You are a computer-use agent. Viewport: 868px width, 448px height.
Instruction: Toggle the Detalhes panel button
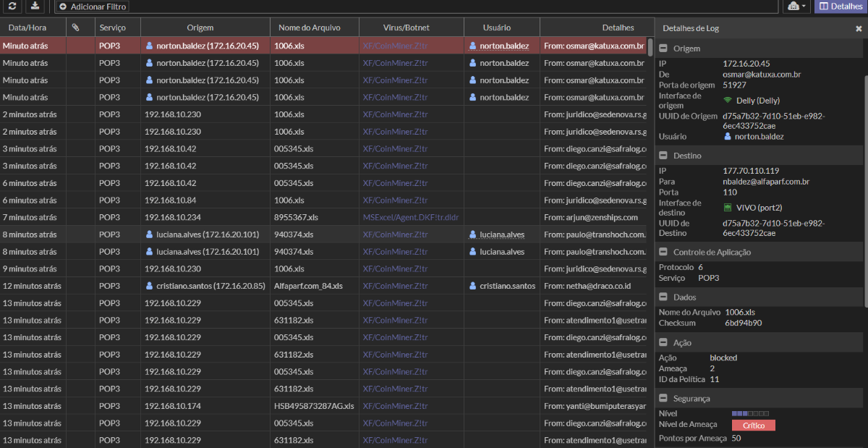(x=841, y=6)
